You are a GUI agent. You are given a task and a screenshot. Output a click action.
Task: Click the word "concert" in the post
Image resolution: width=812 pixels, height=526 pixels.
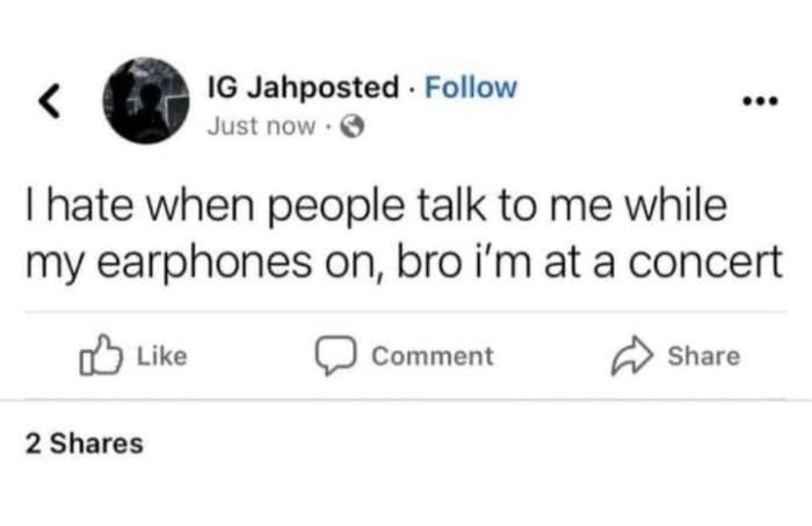coord(705,262)
